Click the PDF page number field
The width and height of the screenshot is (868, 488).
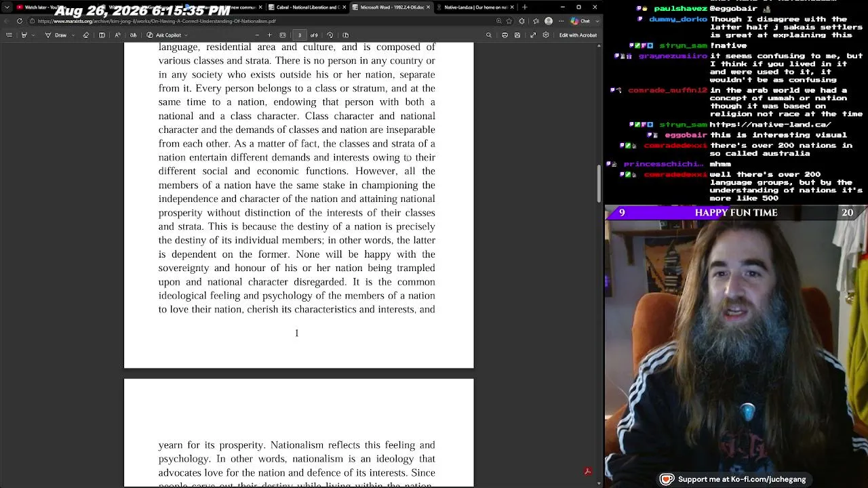300,35
